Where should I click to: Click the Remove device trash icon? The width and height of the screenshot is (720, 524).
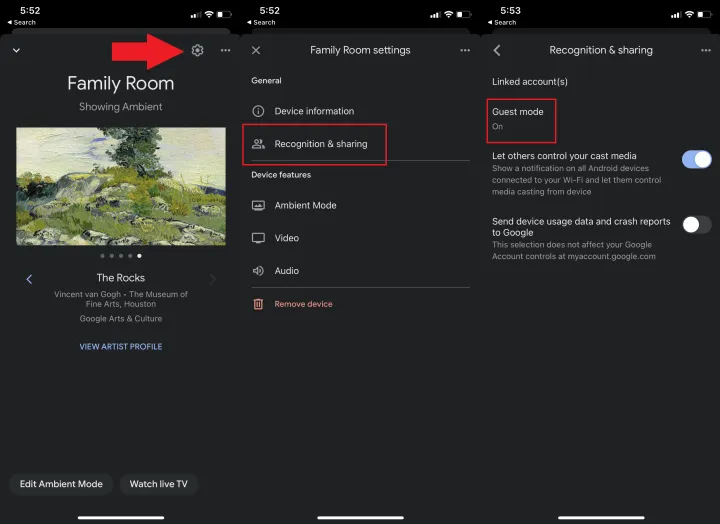(258, 304)
